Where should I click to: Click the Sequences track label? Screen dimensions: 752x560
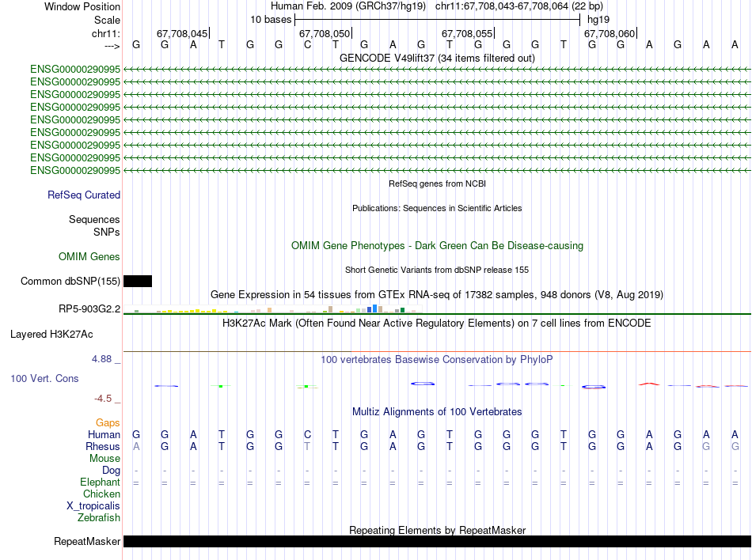(x=94, y=219)
